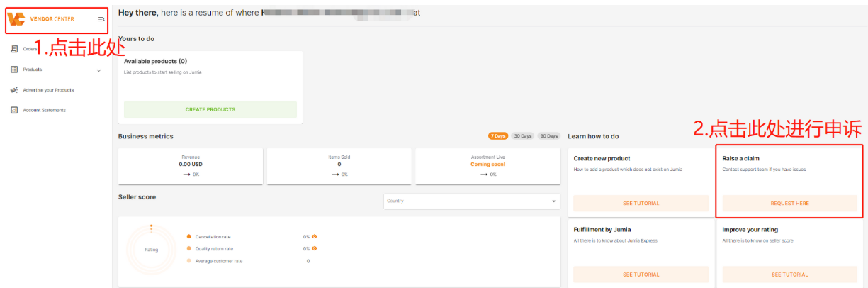Click the Raise a claim heading
The width and height of the screenshot is (868, 288).
pyautogui.click(x=740, y=159)
